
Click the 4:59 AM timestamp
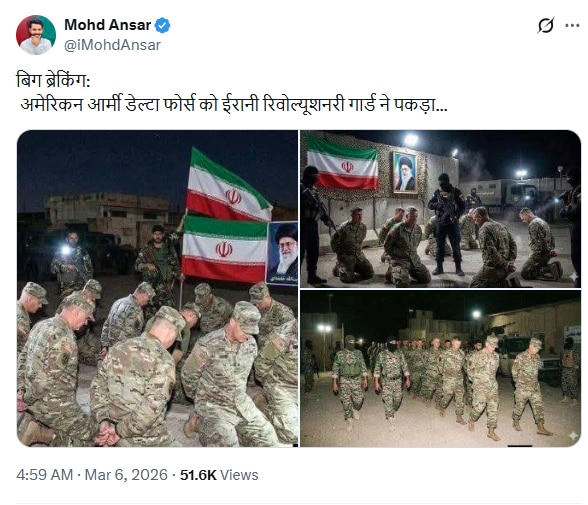tap(45, 475)
